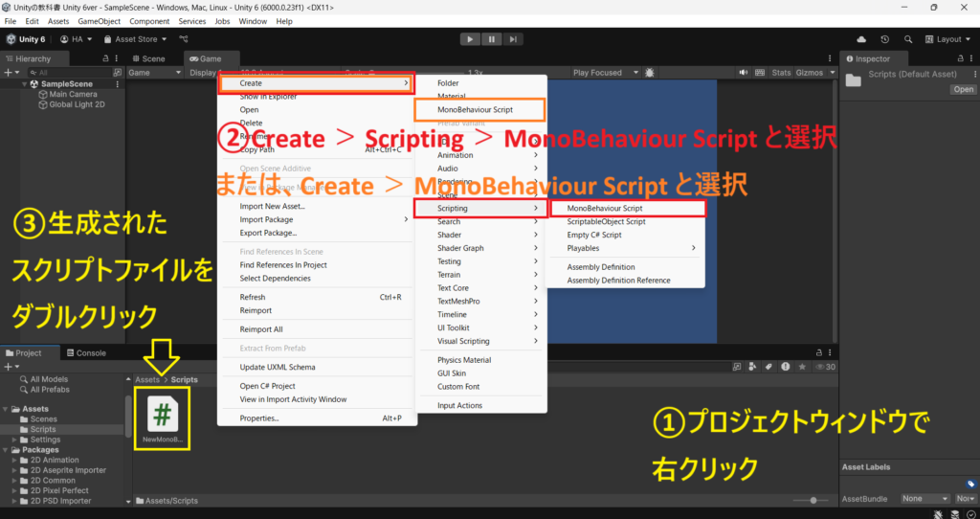
Task: Expand the Settings folder in Project tree
Action: click(x=14, y=440)
